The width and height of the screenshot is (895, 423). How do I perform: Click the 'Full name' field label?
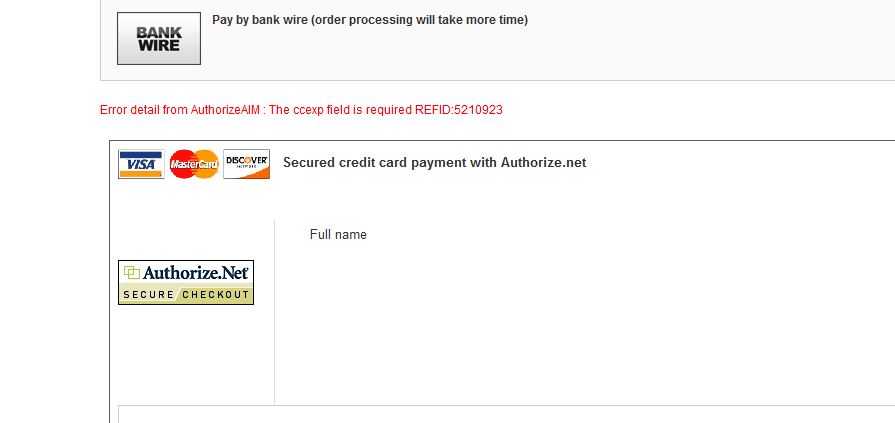click(x=338, y=235)
